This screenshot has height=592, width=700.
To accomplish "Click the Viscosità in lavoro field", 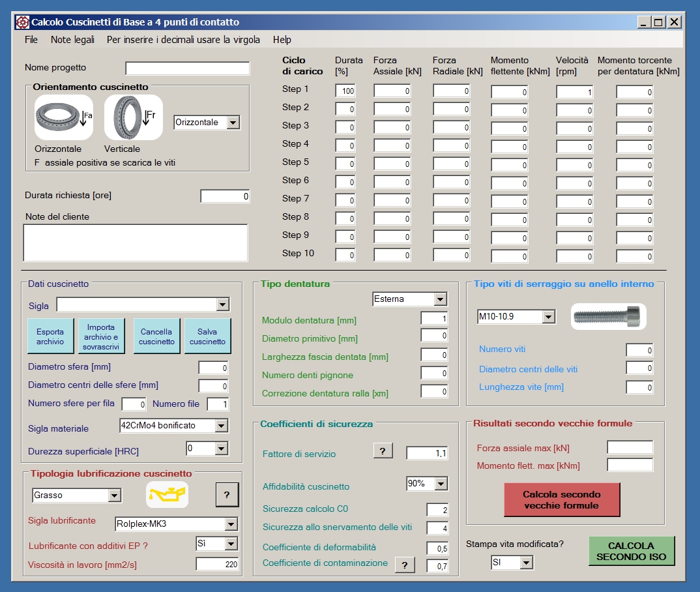I will (x=218, y=564).
